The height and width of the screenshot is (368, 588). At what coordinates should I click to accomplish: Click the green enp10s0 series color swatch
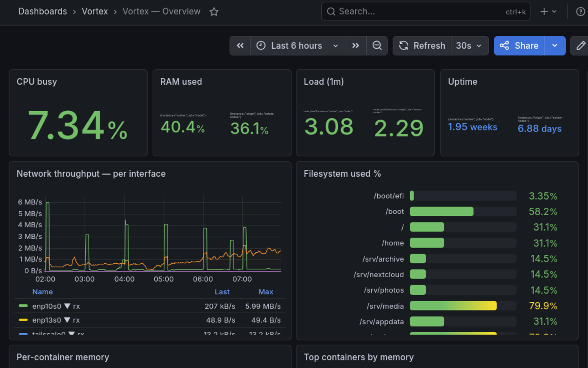coord(23,306)
